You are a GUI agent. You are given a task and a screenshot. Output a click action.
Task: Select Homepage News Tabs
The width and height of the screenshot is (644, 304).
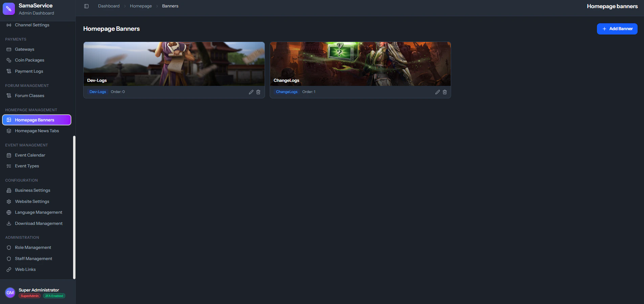[37, 131]
